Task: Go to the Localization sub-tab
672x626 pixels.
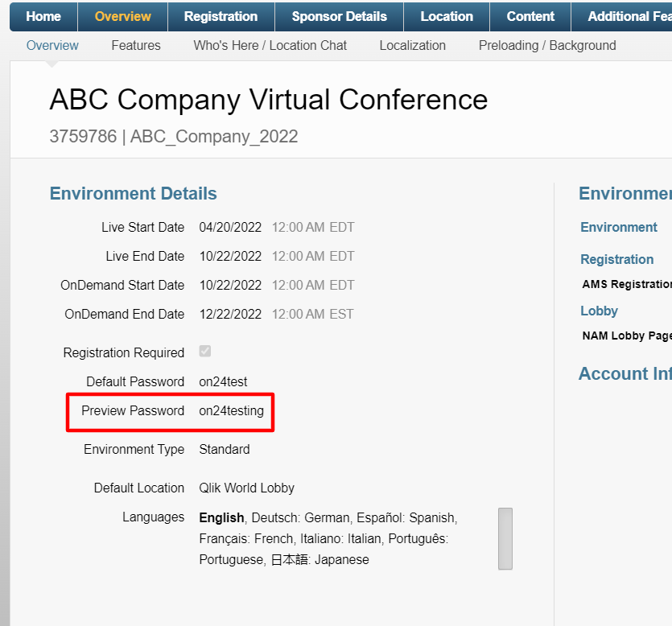Action: pyautogui.click(x=412, y=45)
